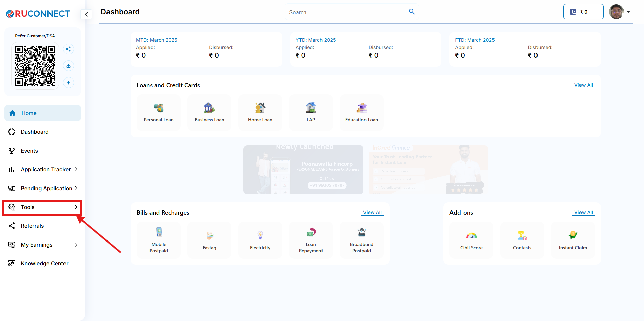
Task: Open the wallet balance button
Action: pyautogui.click(x=583, y=12)
